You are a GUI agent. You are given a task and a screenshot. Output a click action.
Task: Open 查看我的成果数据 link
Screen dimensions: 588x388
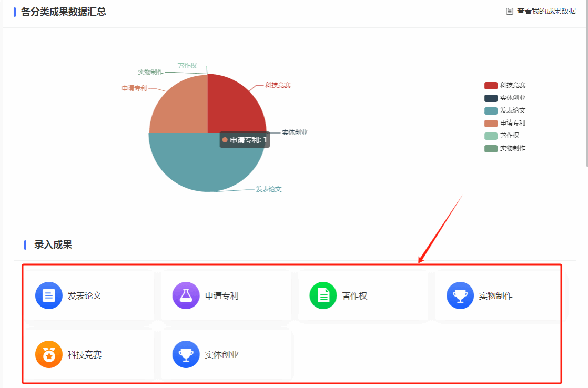click(x=546, y=11)
